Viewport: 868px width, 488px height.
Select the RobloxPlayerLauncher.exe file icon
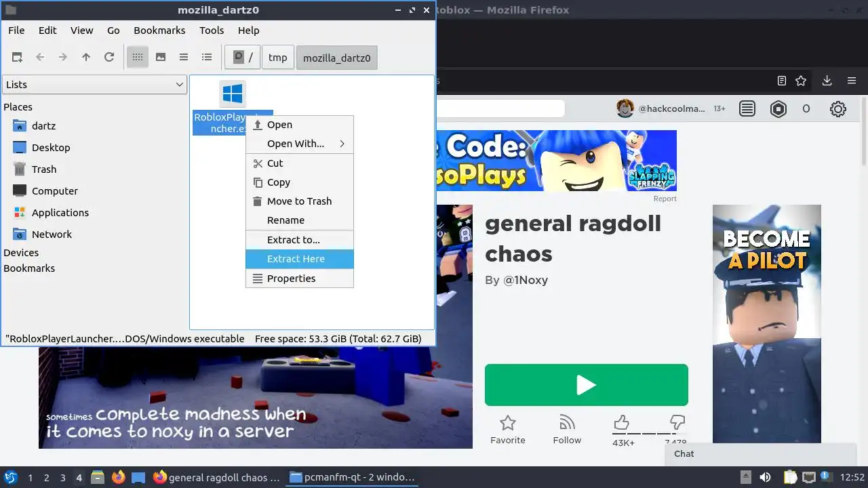pos(233,94)
